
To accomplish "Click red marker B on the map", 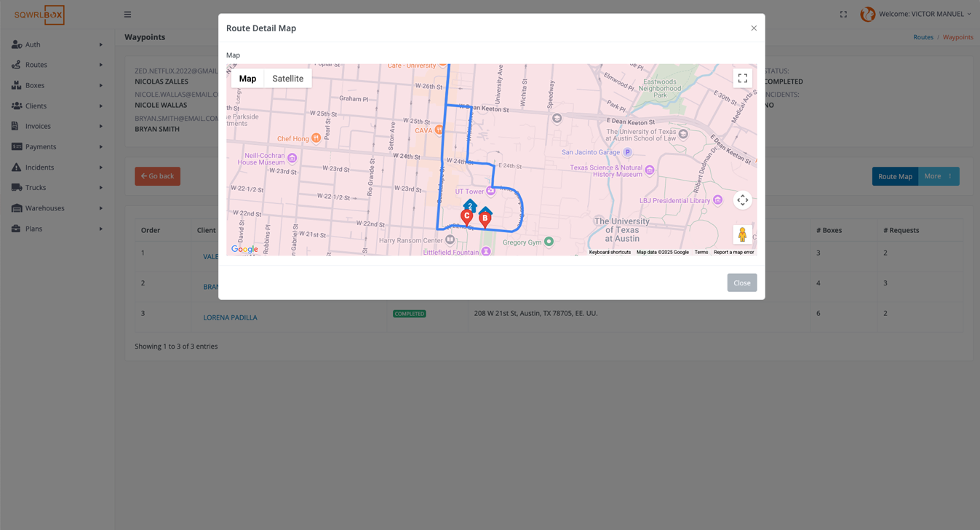I will pyautogui.click(x=485, y=219).
